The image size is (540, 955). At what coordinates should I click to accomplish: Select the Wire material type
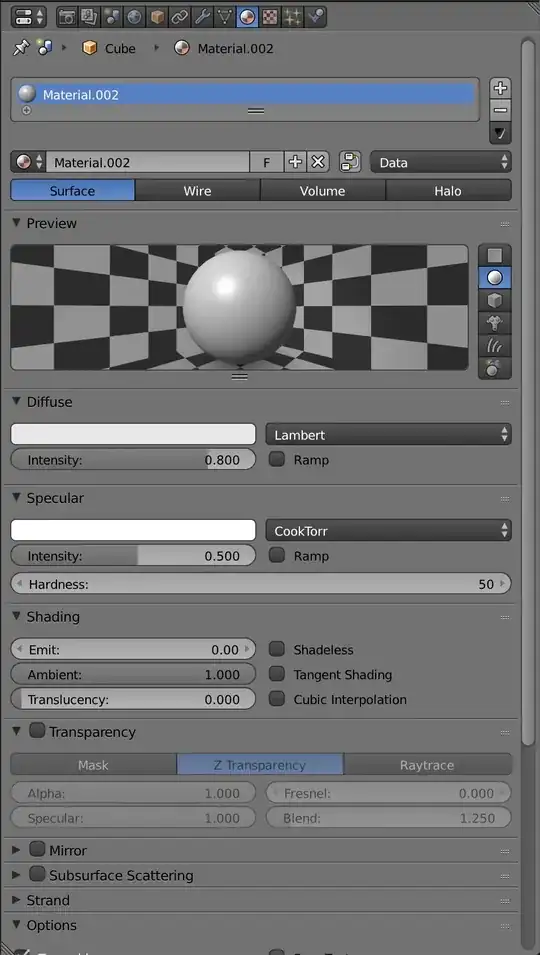pyautogui.click(x=197, y=191)
